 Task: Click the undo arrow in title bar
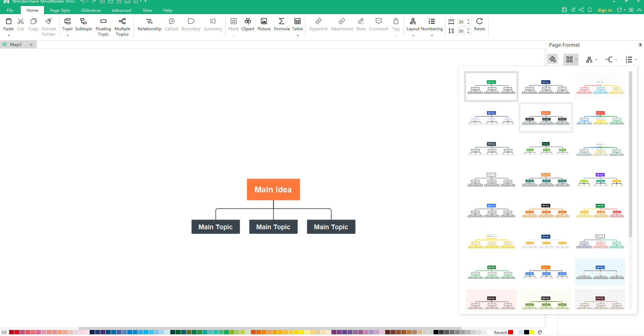pyautogui.click(x=82, y=2)
